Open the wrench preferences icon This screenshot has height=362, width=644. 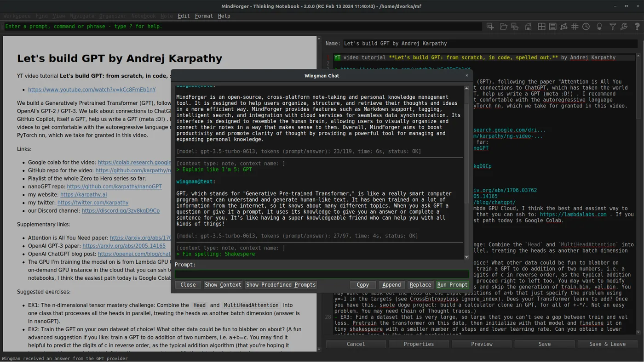[624, 27]
